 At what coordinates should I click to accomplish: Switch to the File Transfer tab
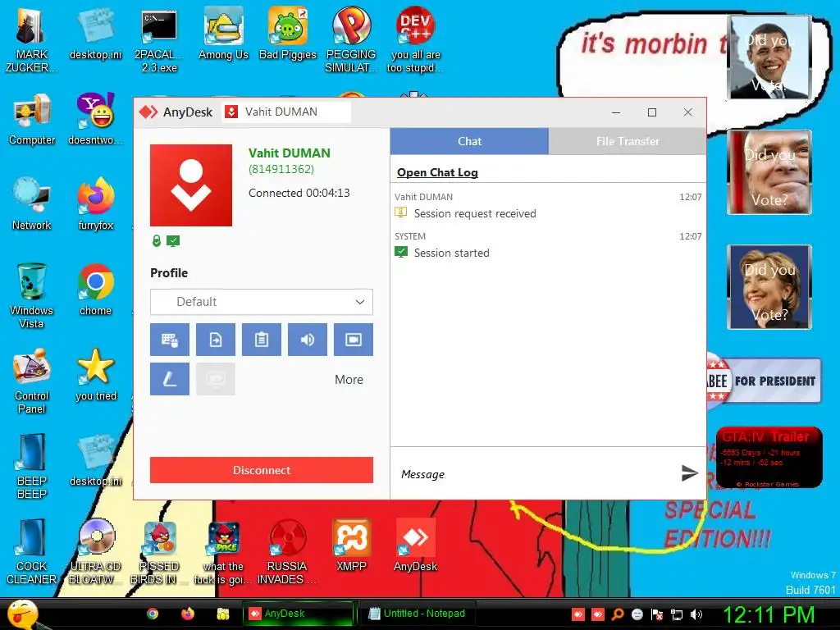click(628, 141)
